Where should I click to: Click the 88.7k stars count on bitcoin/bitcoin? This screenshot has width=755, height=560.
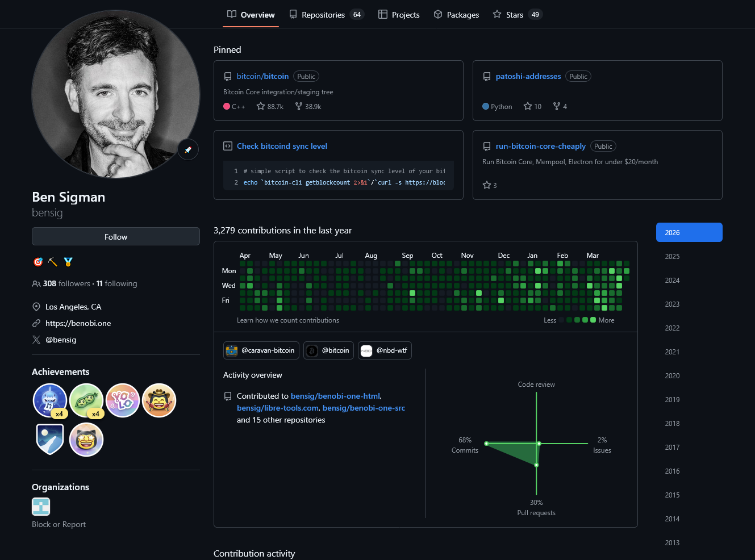click(270, 106)
